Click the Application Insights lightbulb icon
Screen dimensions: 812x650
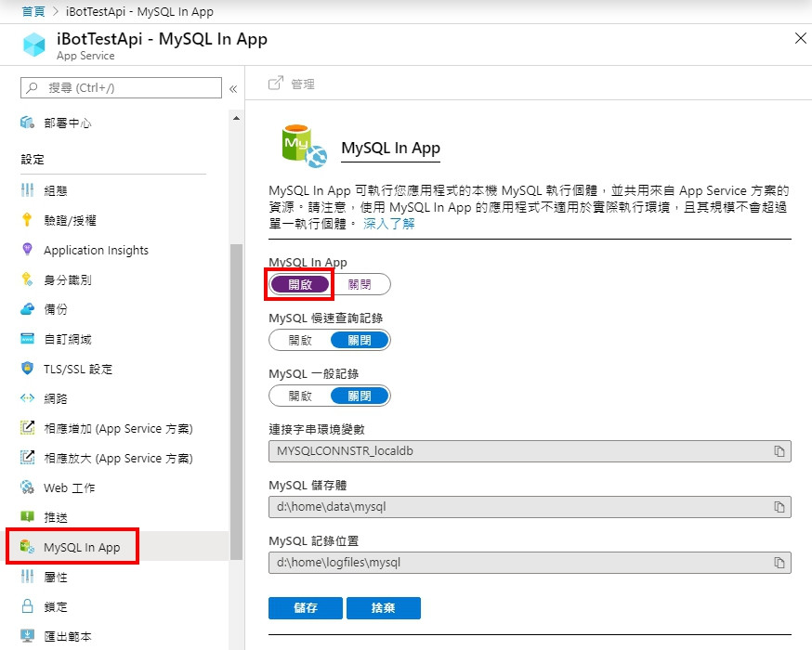pos(27,250)
